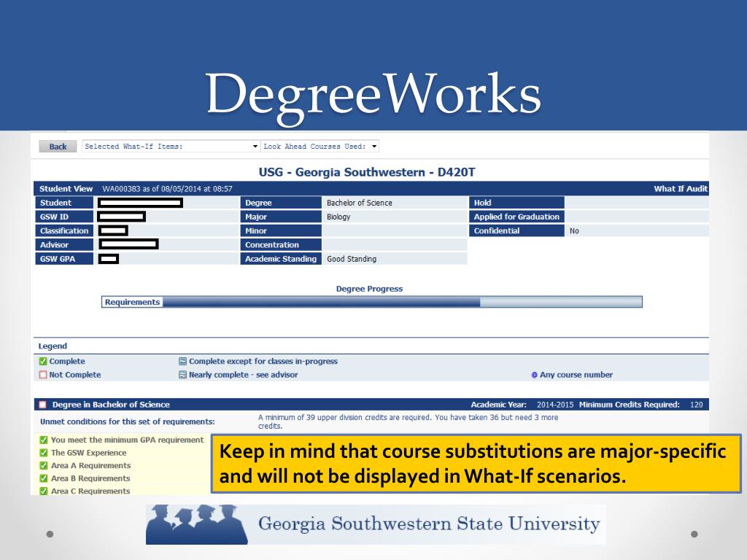Viewport: 747px width, 560px height.
Task: Click the USG - Georgia Southwestern - D420T heading
Action: (367, 172)
